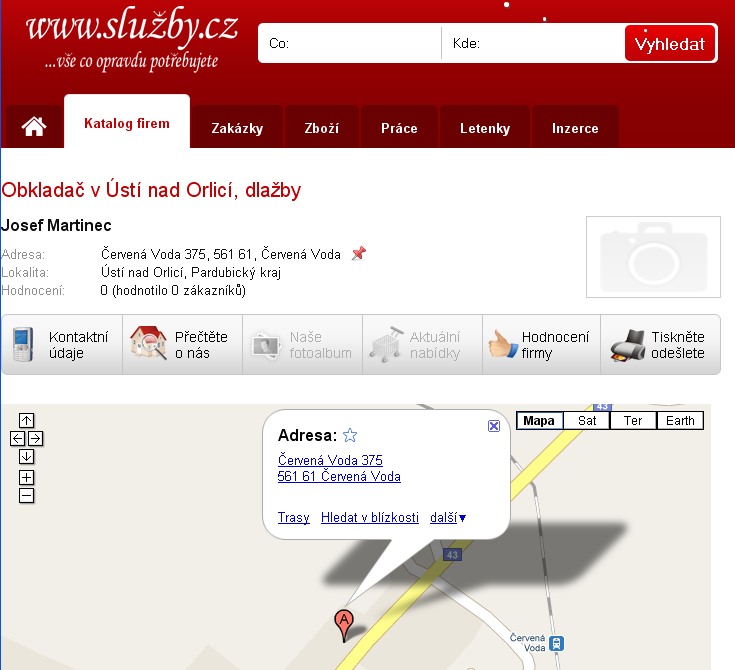Click the thumbs-up icon
Image resolution: width=735 pixels, height=670 pixels.
click(503, 345)
